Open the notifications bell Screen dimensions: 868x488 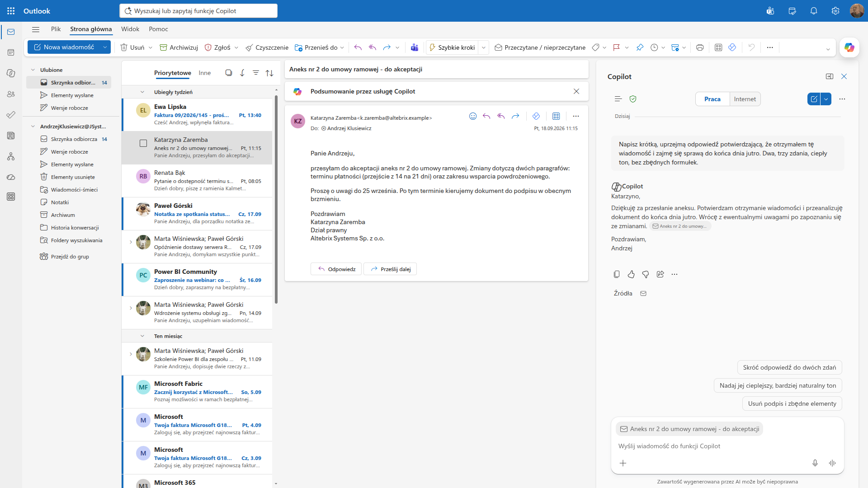coord(814,11)
